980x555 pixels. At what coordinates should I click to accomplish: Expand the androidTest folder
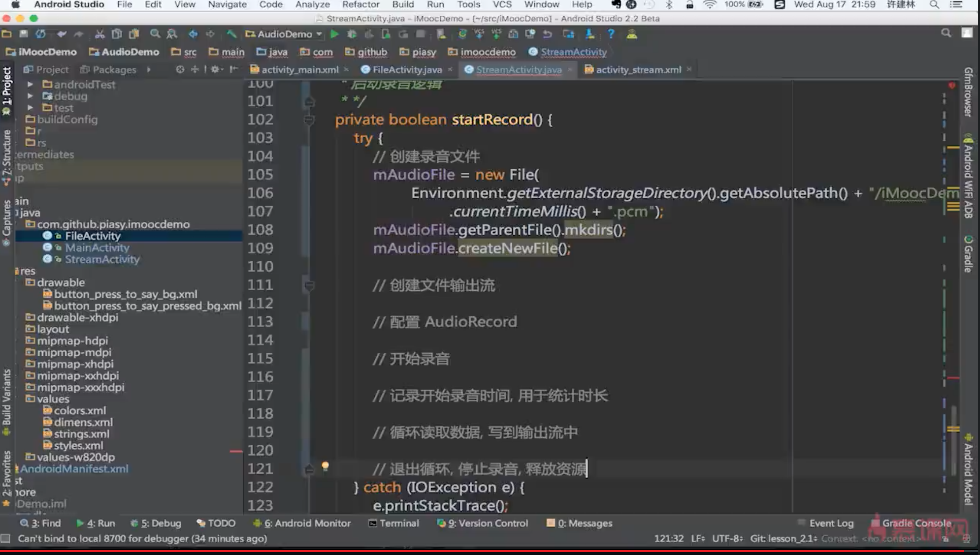pos(30,84)
